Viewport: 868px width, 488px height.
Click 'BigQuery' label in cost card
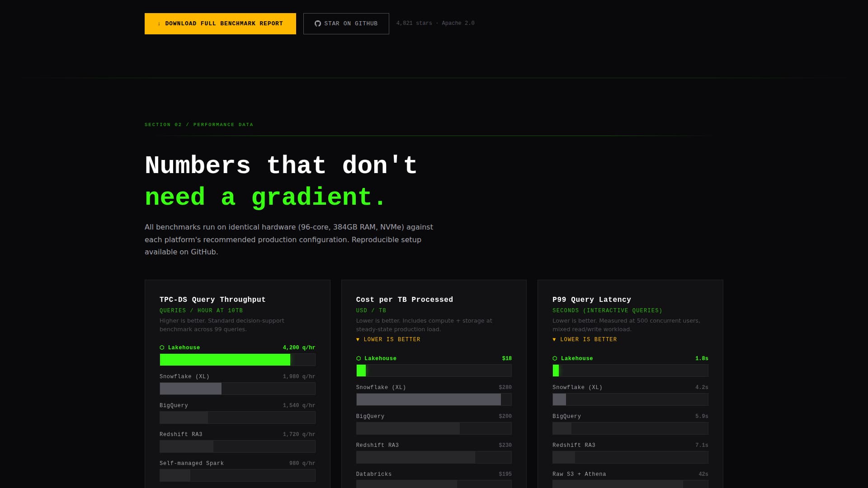click(x=370, y=416)
